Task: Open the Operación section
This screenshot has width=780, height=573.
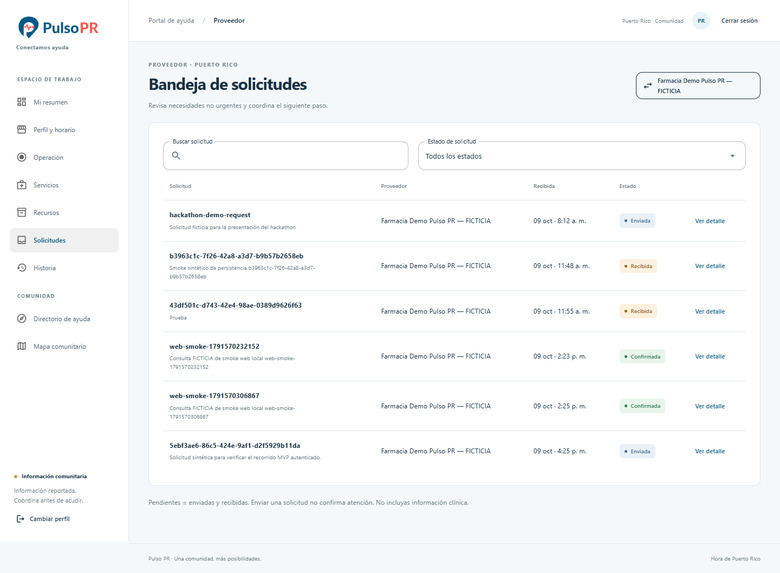Action: [64, 157]
